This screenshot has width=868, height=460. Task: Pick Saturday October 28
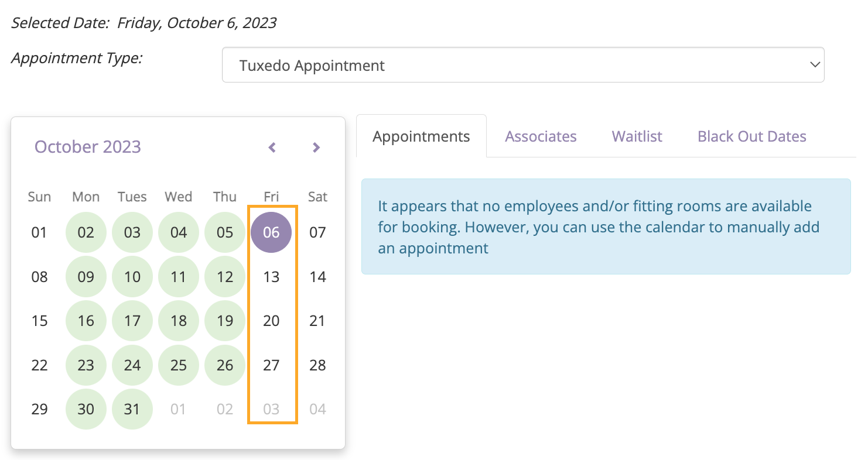tap(317, 365)
